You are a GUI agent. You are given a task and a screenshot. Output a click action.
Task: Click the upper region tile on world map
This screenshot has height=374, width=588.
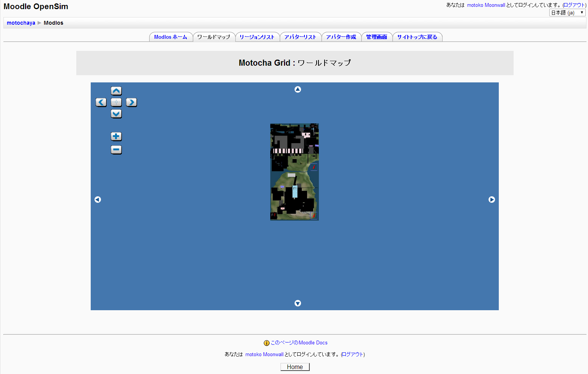tap(295, 148)
